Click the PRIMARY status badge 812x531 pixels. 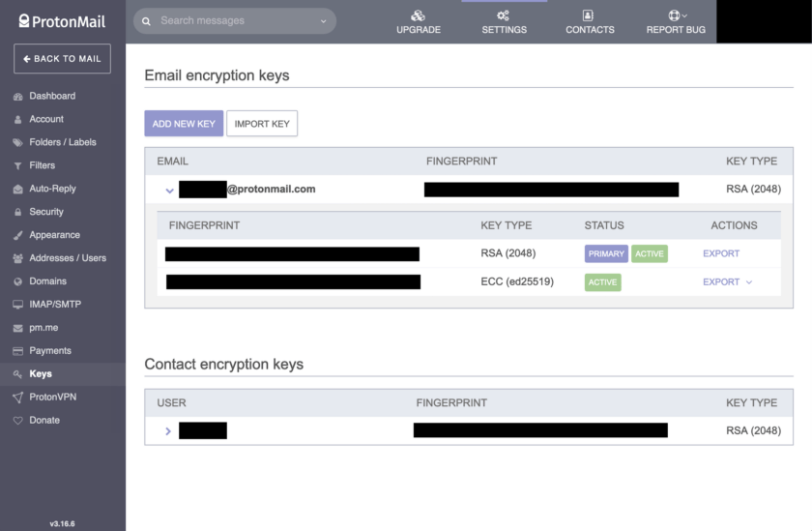606,253
